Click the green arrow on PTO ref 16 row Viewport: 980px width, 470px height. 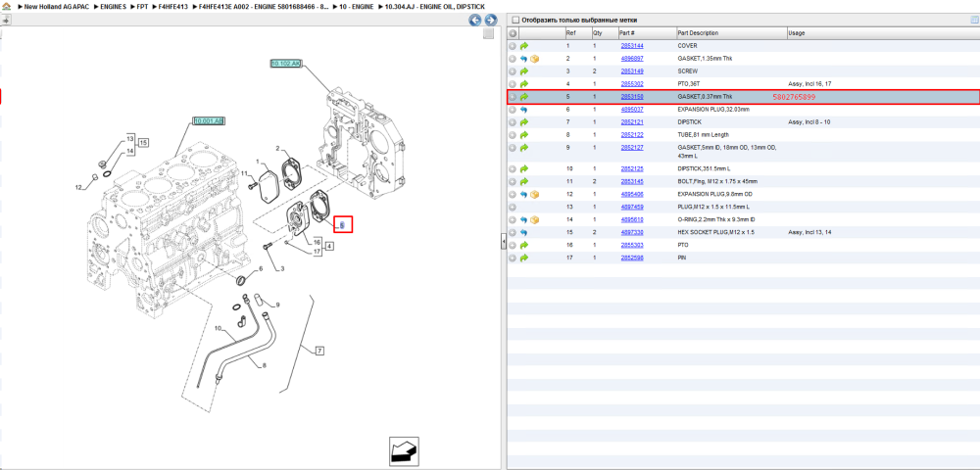point(524,245)
